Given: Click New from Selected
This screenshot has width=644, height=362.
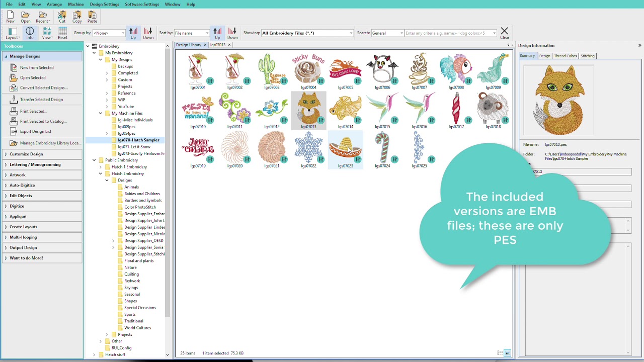Looking at the screenshot, I should 37,67.
